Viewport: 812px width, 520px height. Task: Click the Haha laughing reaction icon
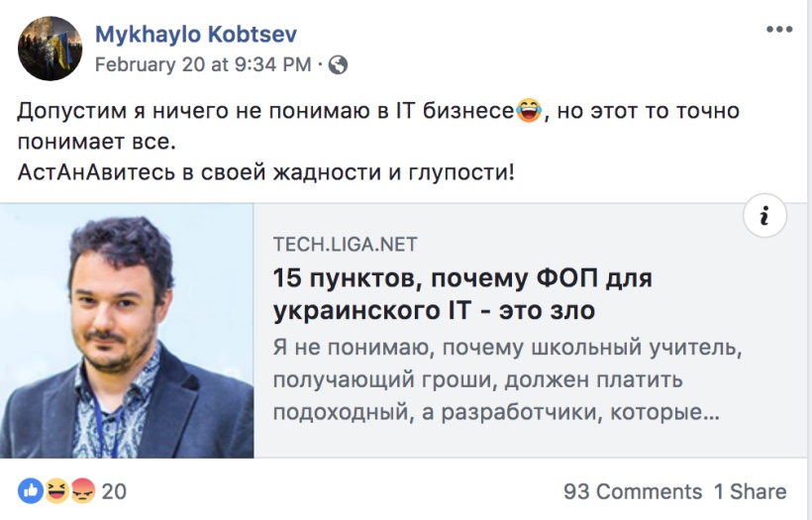[56, 490]
